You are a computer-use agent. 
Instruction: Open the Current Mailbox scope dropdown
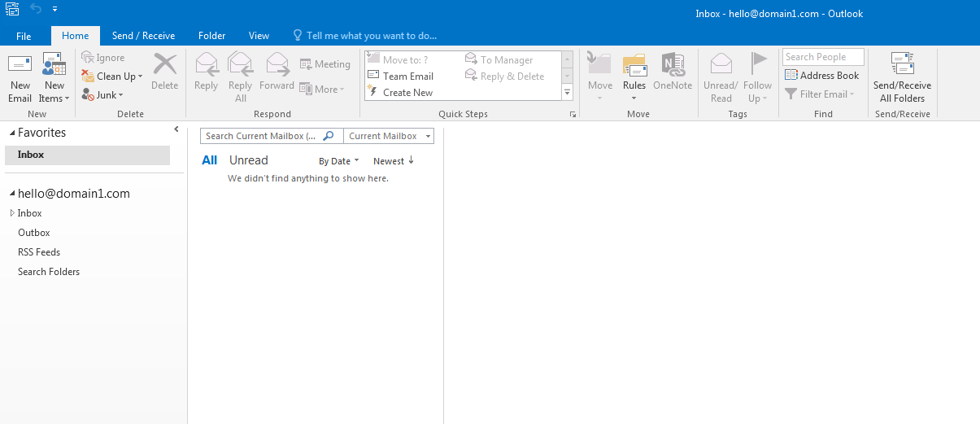click(389, 136)
